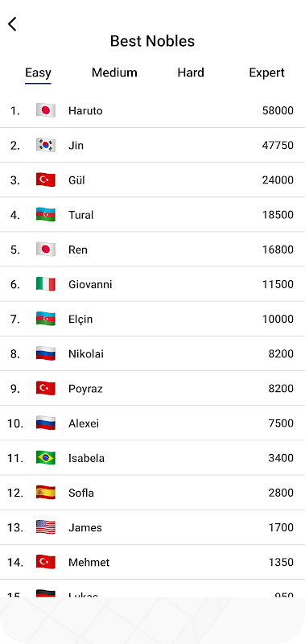Screen dimensions: 305x644
Task: Tap the South Korea flag beside Jin
Action: (46, 145)
